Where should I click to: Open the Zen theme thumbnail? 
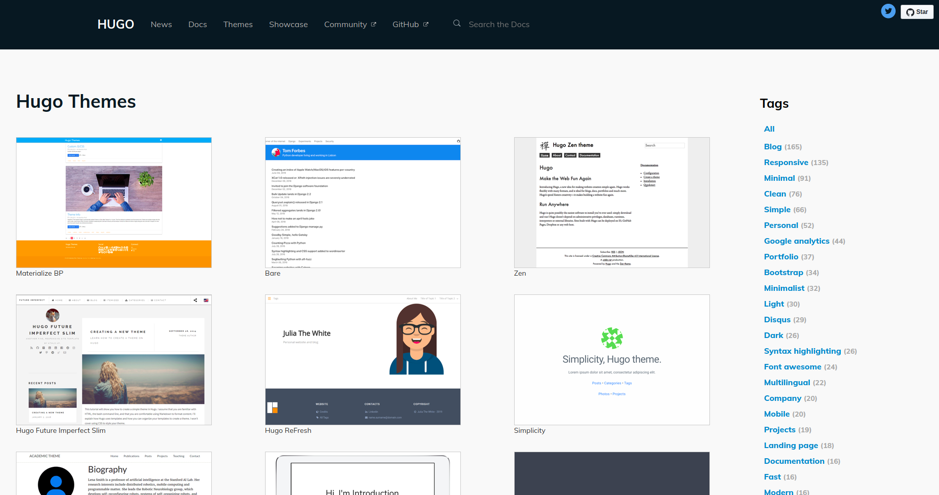[612, 202]
